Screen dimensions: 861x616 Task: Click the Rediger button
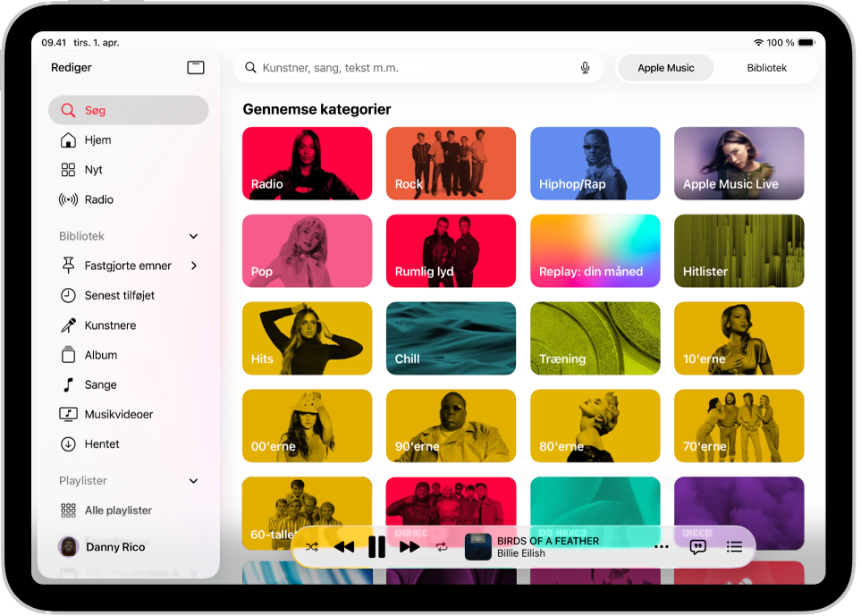coord(72,68)
